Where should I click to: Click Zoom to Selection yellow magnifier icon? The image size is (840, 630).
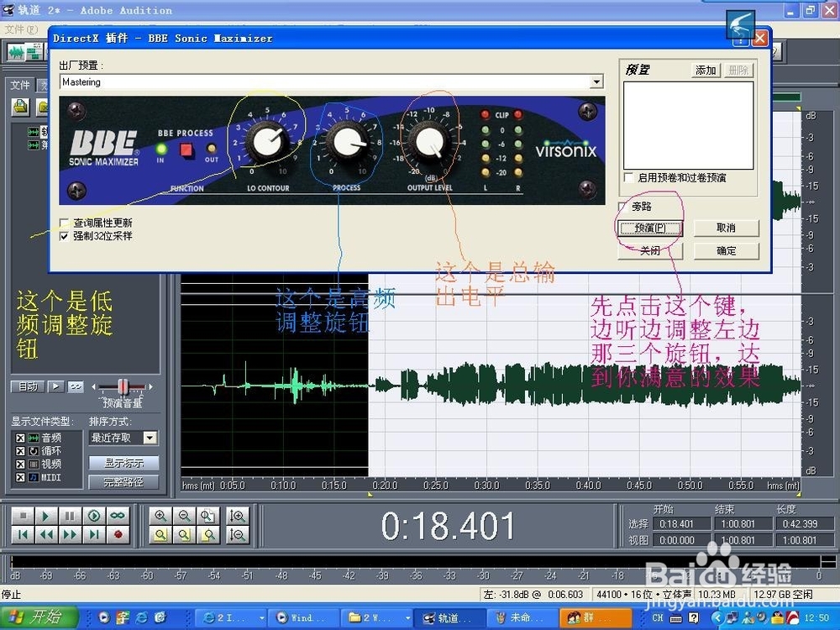(x=160, y=534)
